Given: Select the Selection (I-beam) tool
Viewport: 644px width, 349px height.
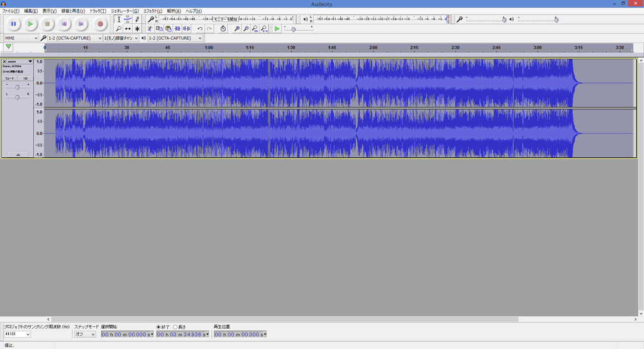Looking at the screenshot, I should (x=119, y=19).
